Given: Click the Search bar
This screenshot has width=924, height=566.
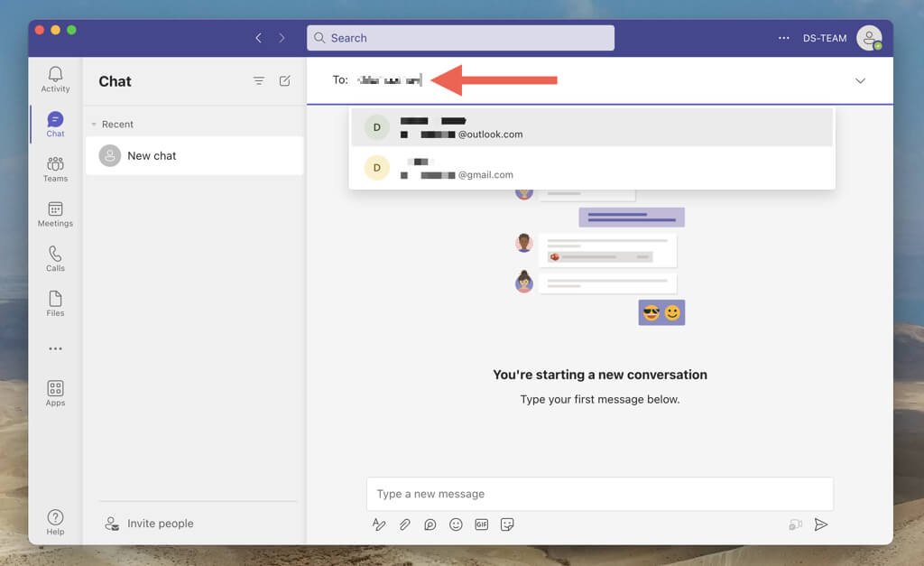Looking at the screenshot, I should pos(460,38).
